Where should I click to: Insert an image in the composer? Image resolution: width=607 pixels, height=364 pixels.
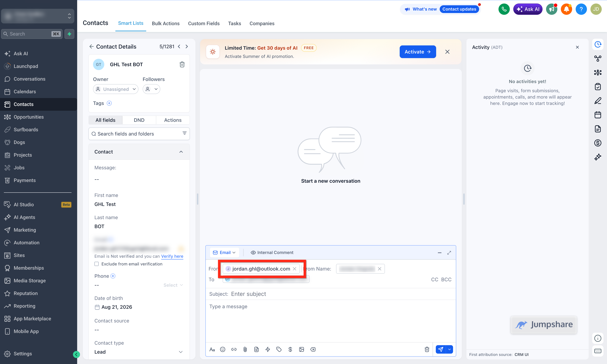[301, 349]
